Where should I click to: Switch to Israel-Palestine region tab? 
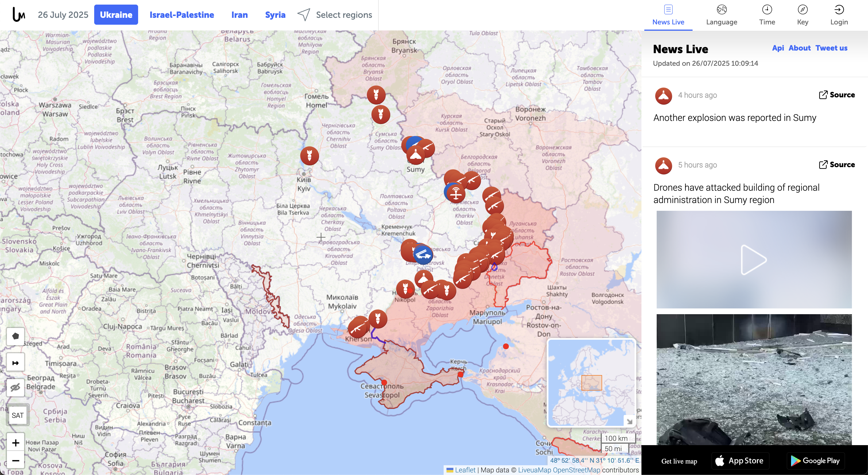point(182,15)
